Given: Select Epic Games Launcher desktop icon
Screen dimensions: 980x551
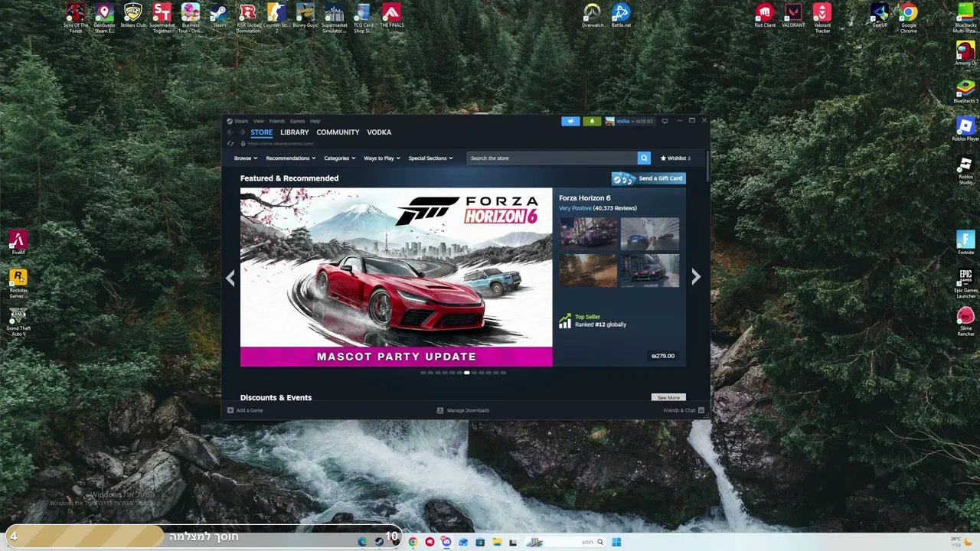Looking at the screenshot, I should 965,282.
